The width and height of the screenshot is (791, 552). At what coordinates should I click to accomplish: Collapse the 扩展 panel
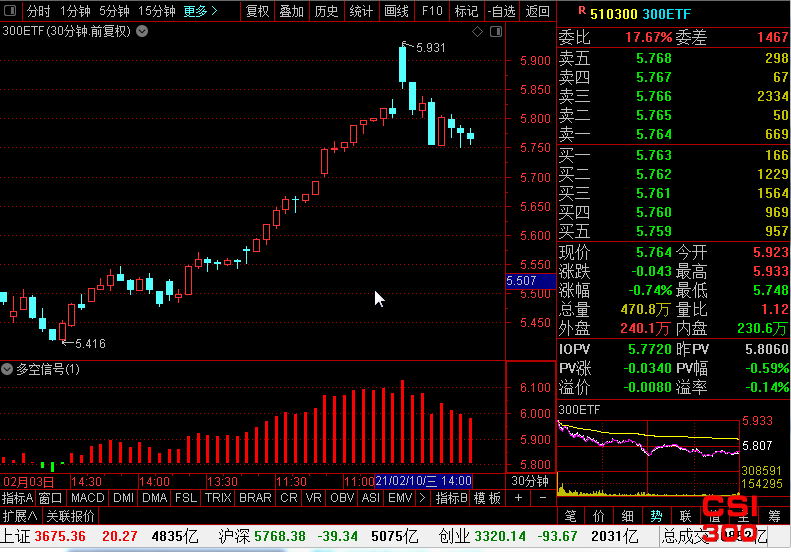point(20,516)
